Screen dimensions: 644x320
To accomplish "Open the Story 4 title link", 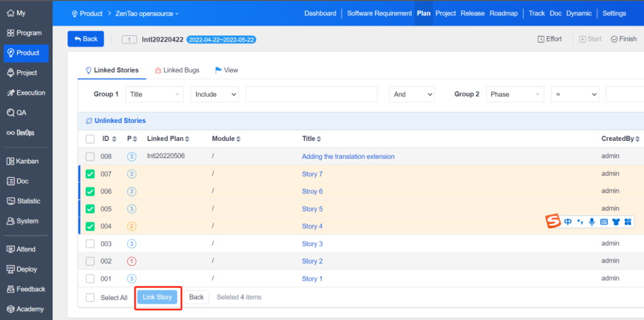I will click(312, 226).
